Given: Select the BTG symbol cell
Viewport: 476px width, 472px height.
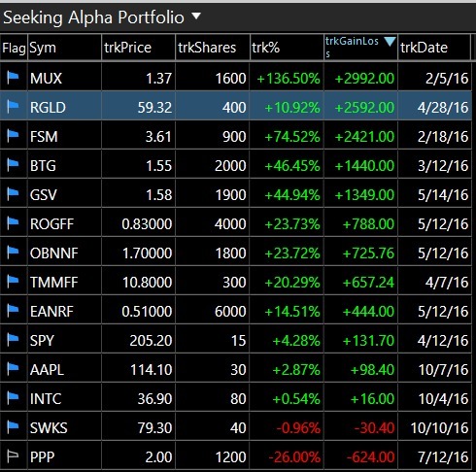Looking at the screenshot, I should coord(64,165).
